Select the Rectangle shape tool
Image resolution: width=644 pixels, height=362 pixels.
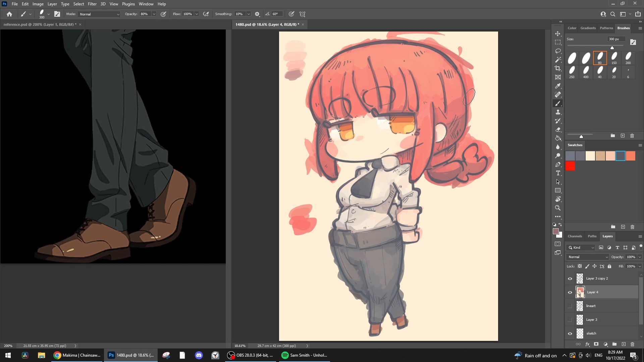click(x=558, y=190)
